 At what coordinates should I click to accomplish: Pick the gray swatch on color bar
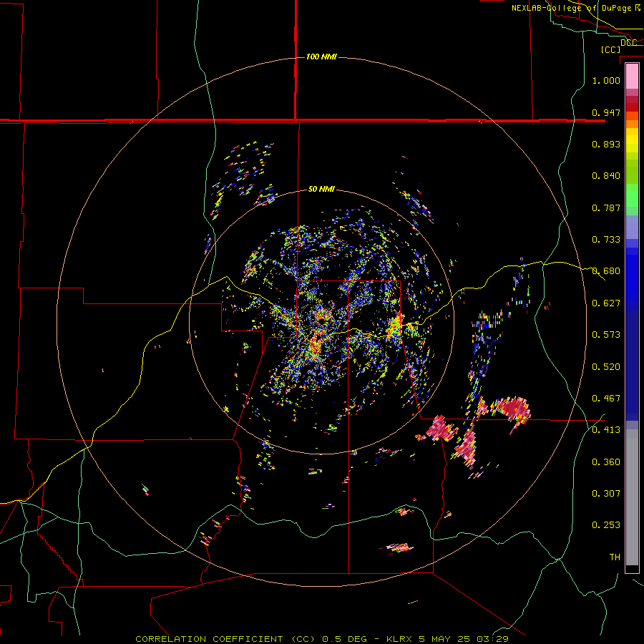pyautogui.click(x=632, y=497)
